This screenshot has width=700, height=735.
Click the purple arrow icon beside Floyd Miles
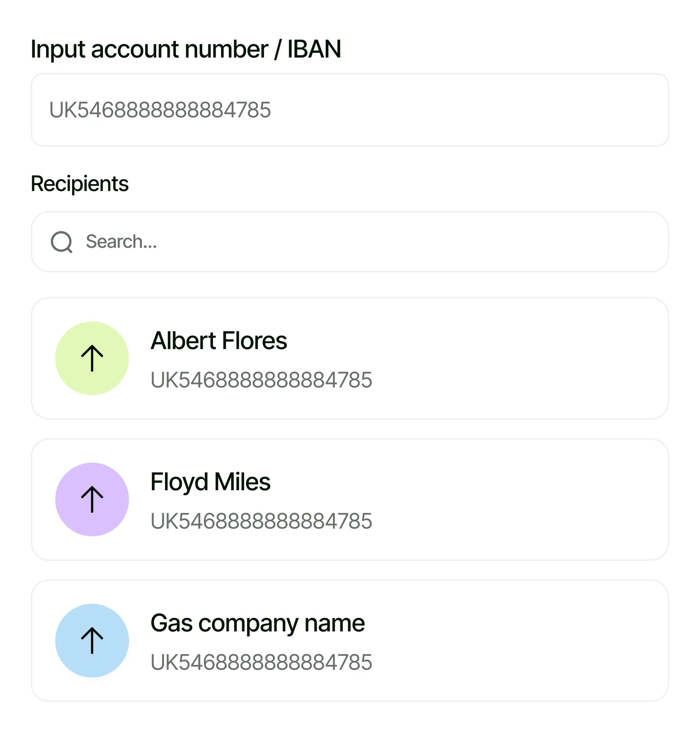(92, 499)
